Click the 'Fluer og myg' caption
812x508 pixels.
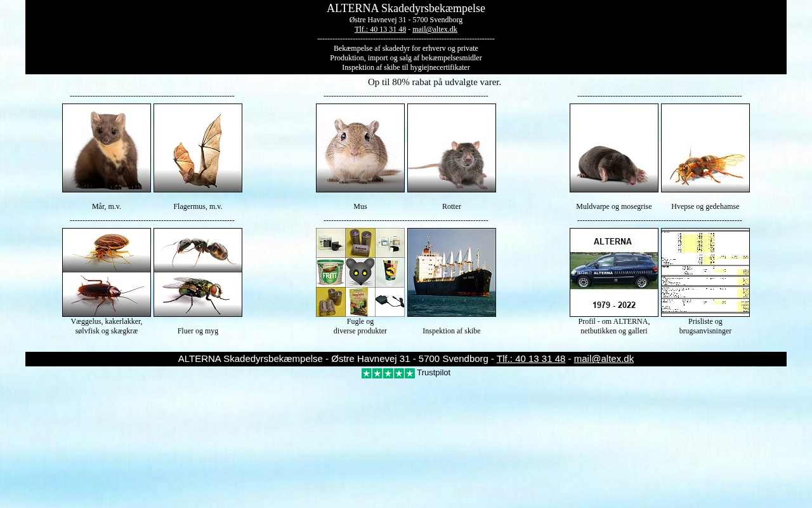click(198, 331)
